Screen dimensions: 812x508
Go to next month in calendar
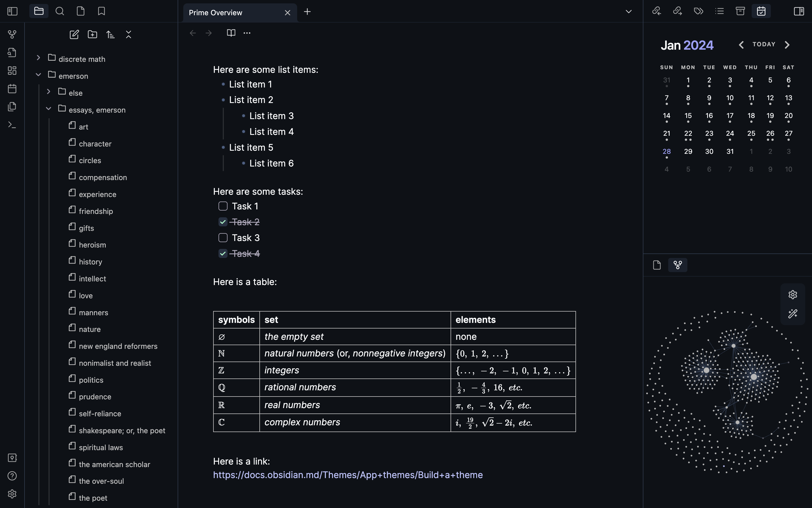pyautogui.click(x=787, y=45)
